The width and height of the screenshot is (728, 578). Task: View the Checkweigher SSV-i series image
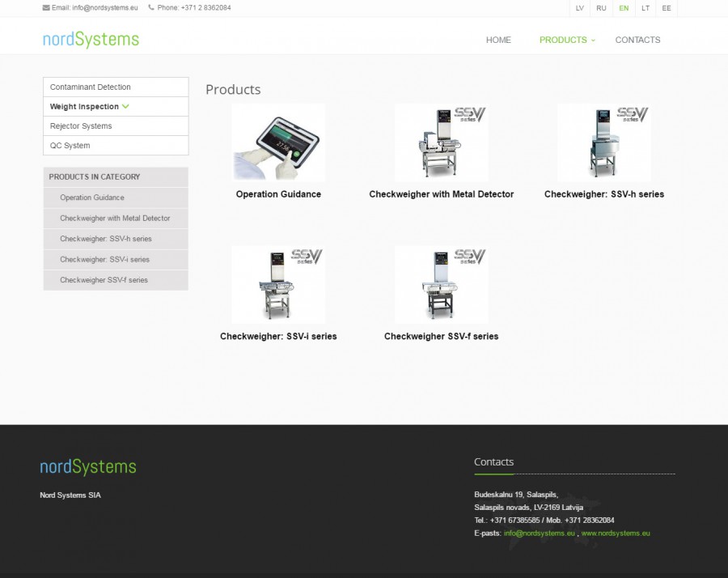pos(278,285)
